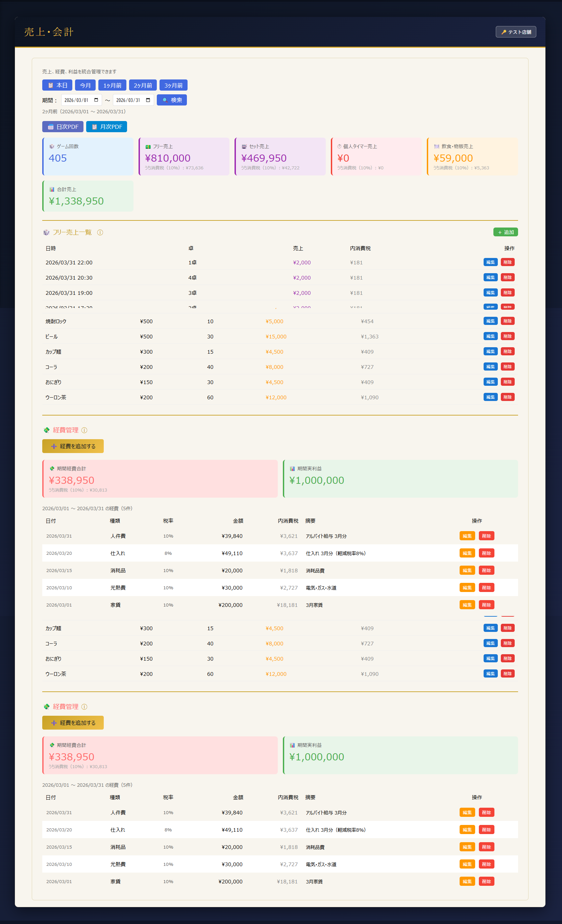
Task: Delete the 2026/03/31 19:00 free sales row
Action: (x=507, y=292)
